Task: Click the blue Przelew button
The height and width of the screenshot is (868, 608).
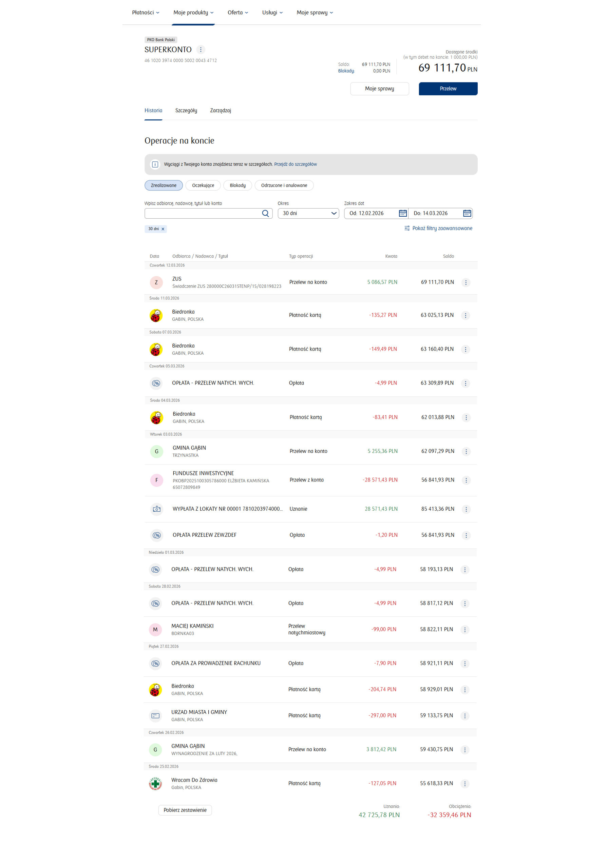Action: pyautogui.click(x=448, y=89)
